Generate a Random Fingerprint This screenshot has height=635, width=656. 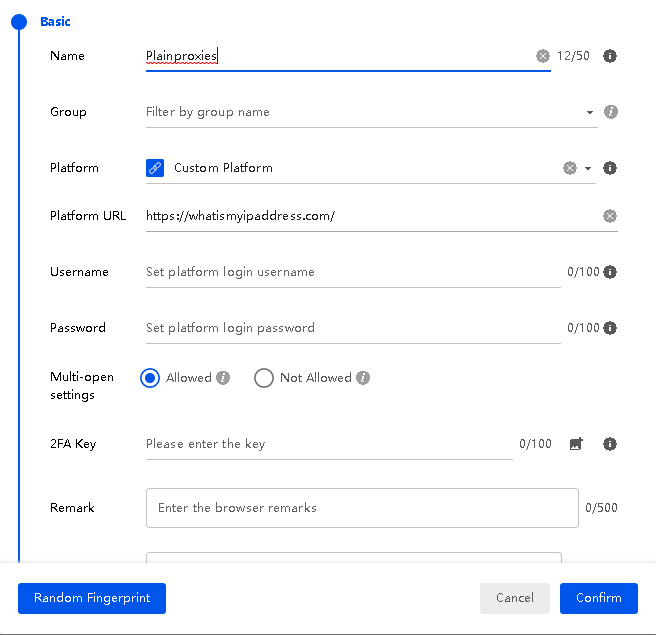92,598
